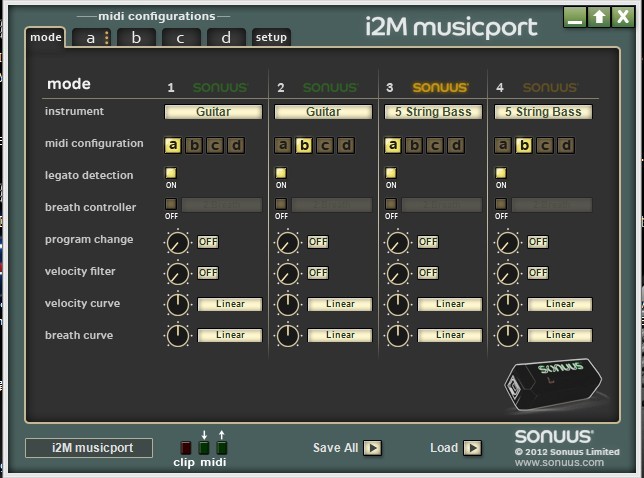Click the i2M musicport device name field

click(89, 448)
